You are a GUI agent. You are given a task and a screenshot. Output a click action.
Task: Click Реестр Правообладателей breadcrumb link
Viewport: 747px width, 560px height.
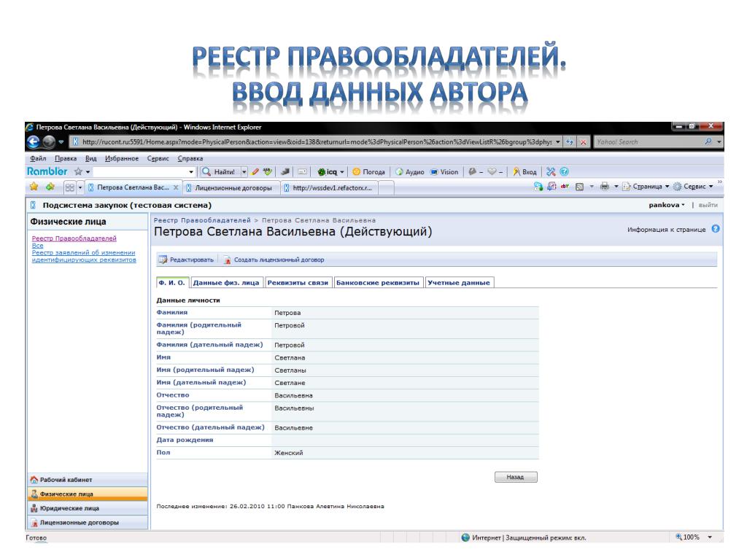click(x=202, y=220)
